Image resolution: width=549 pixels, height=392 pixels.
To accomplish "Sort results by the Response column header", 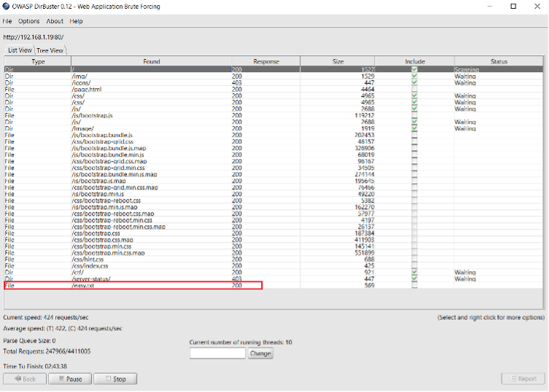I will (x=265, y=62).
